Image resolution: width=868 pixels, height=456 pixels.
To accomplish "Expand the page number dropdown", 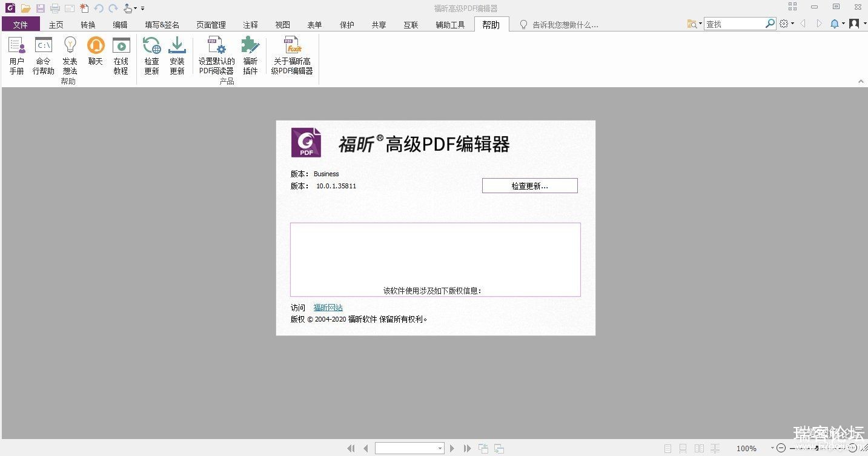I will 440,449.
